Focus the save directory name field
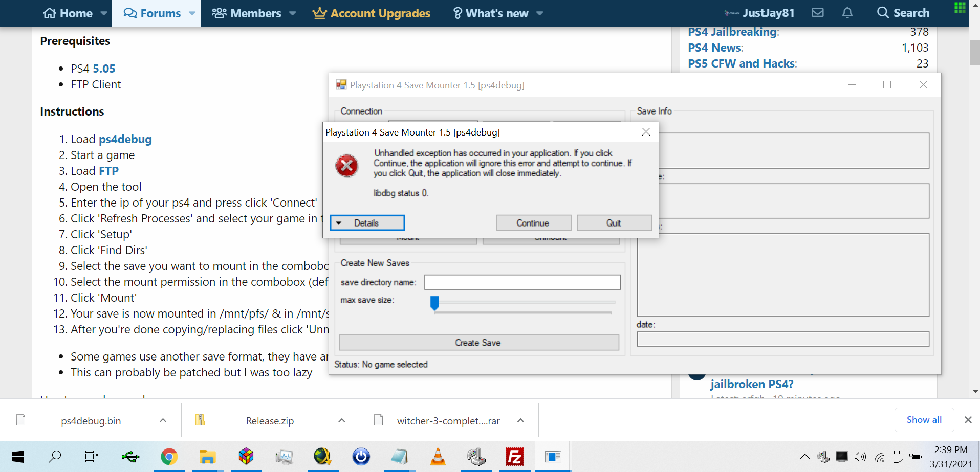This screenshot has height=472, width=980. tap(522, 282)
